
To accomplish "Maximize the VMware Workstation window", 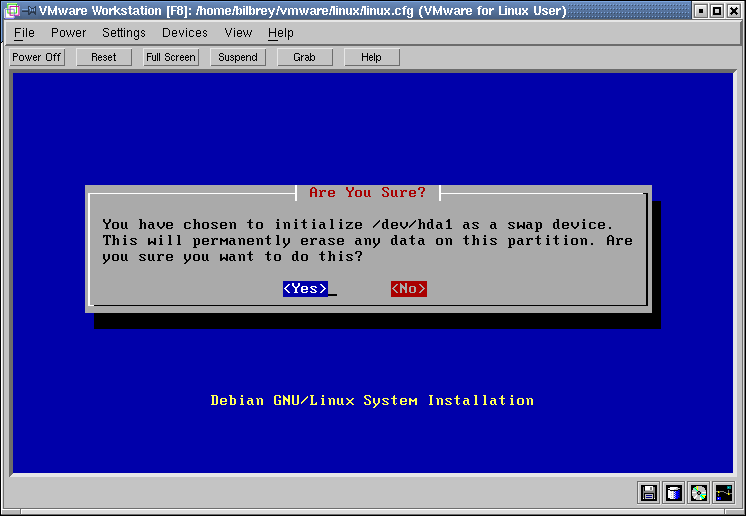I will coord(717,11).
